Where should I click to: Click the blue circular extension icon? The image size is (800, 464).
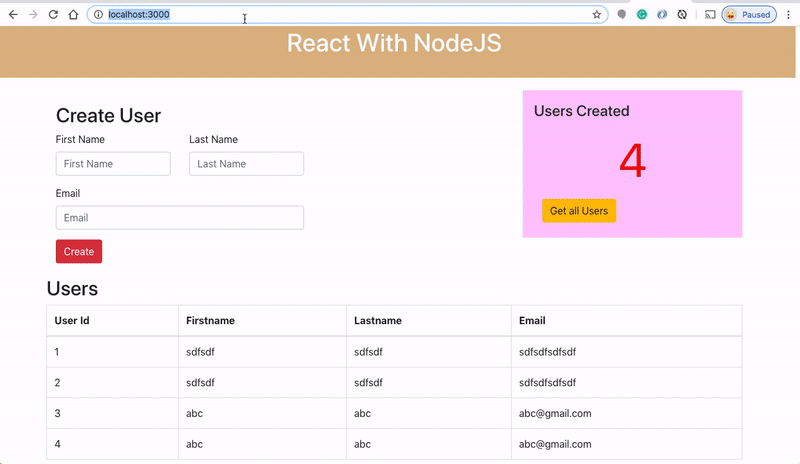tap(662, 14)
